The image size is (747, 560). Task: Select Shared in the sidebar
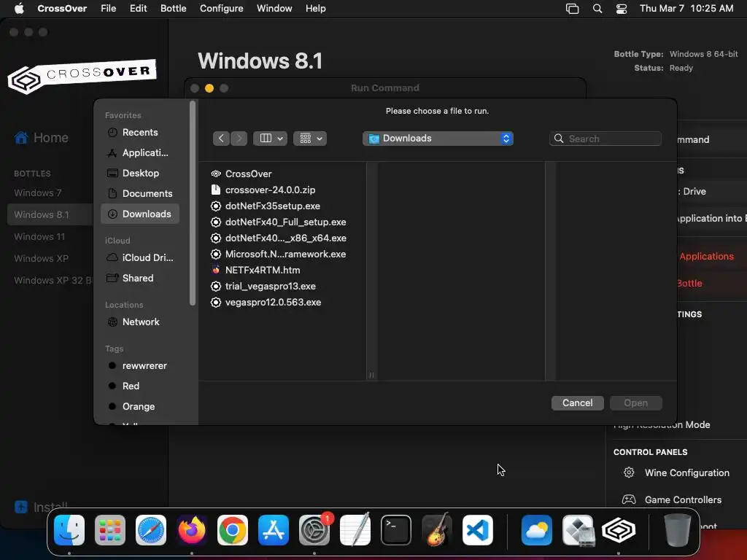click(x=140, y=278)
